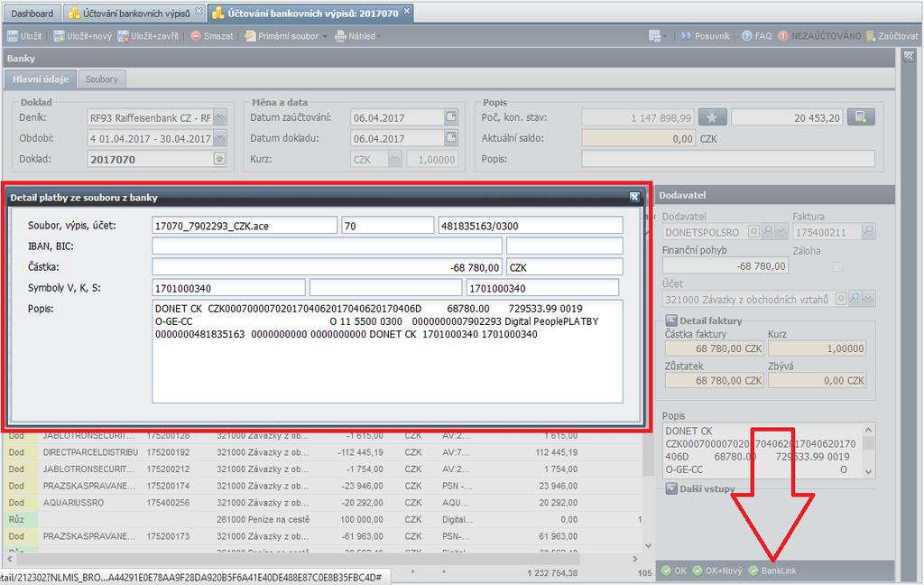Click the BankLink button

coord(772,571)
